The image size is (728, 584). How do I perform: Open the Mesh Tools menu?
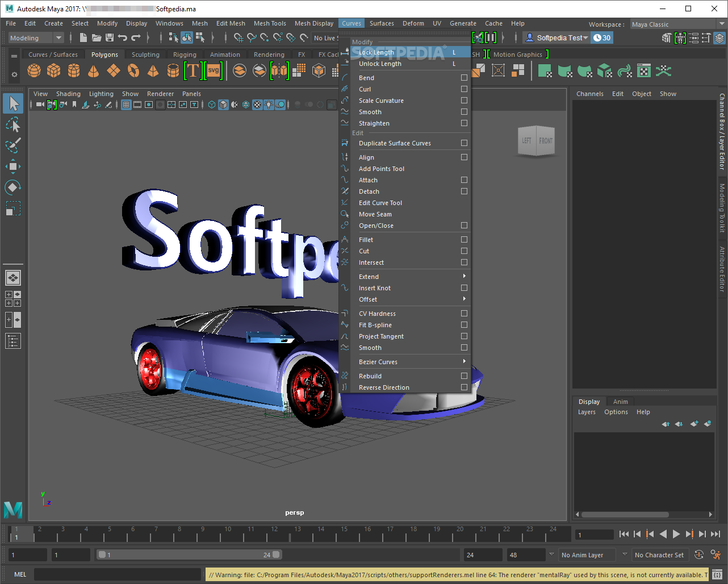[270, 23]
